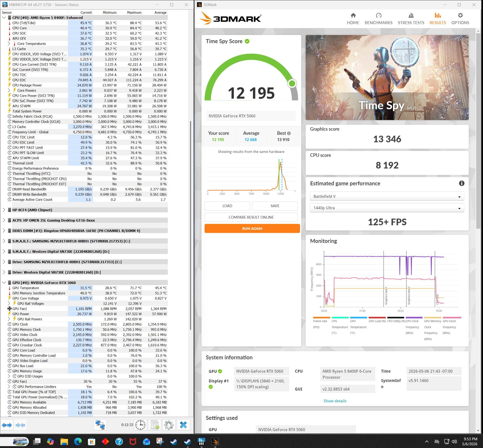
Task: Open volume control in system tray
Action: click(x=454, y=442)
